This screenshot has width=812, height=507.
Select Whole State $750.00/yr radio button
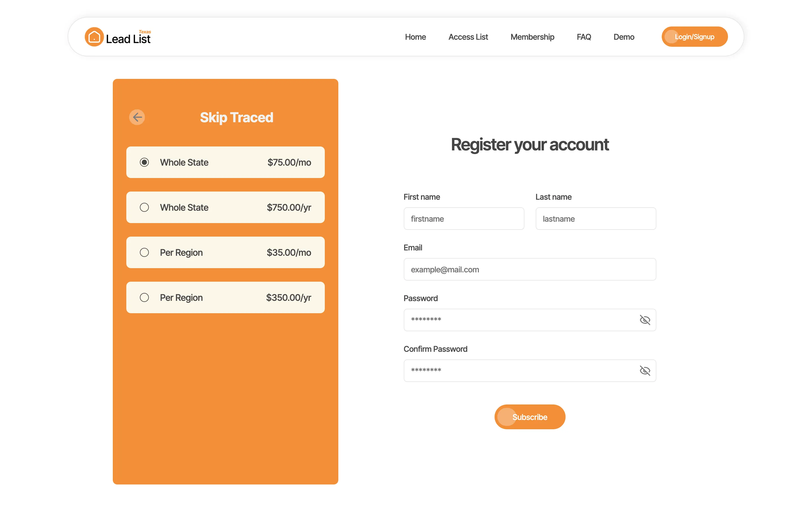point(144,207)
